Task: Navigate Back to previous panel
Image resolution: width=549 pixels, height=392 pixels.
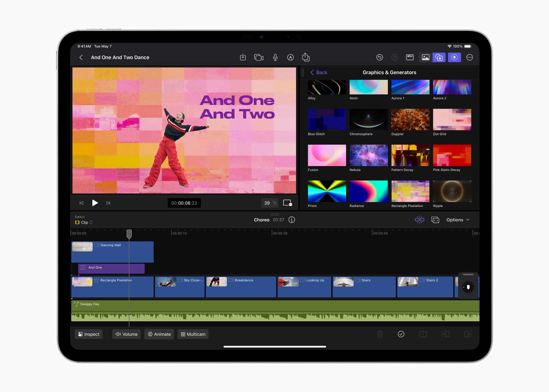Action: coord(319,72)
